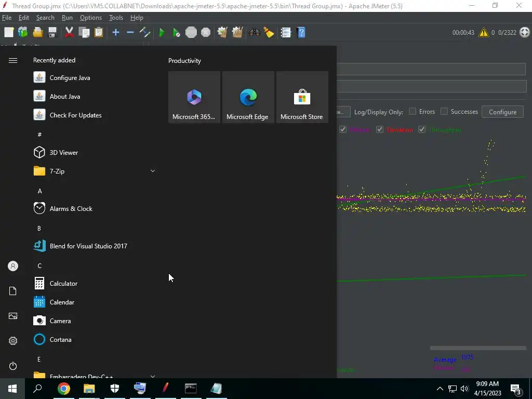532x399 pixels.
Task: Enable the Successes only checkbox
Action: point(444,112)
